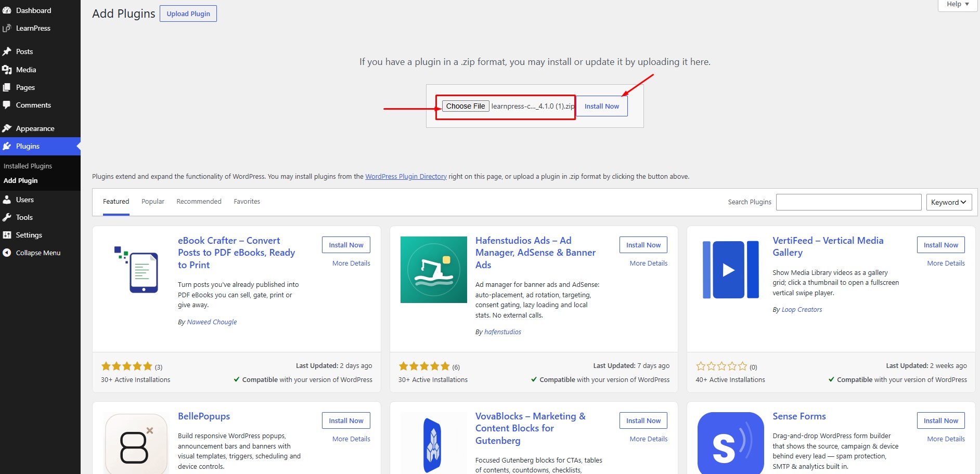Viewport: 980px width, 474px height.
Task: View More Details for VovaBlocks
Action: click(649, 439)
